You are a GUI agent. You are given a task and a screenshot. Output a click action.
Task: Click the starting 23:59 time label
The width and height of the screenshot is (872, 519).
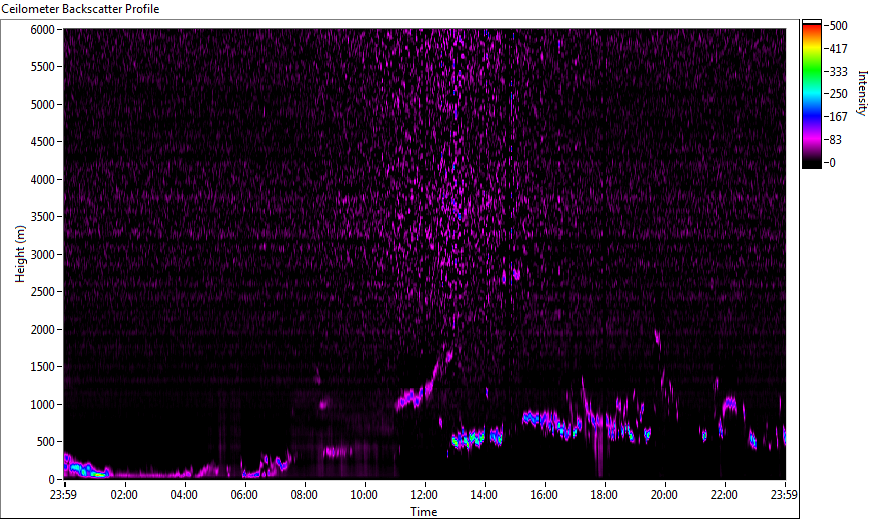click(64, 495)
